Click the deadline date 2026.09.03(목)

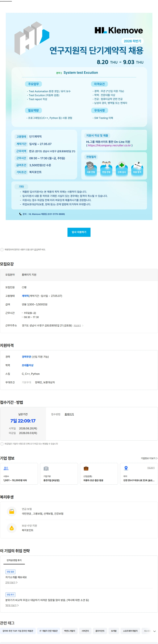tap(28, 433)
